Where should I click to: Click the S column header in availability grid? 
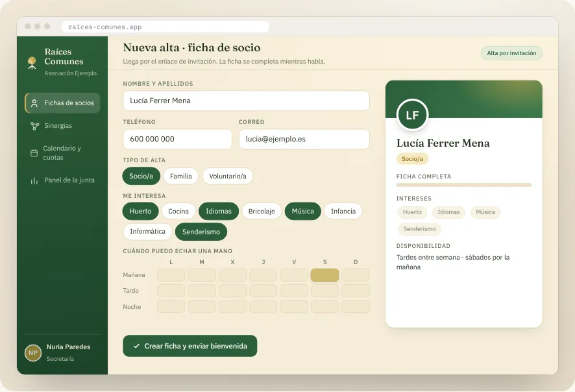pos(325,262)
